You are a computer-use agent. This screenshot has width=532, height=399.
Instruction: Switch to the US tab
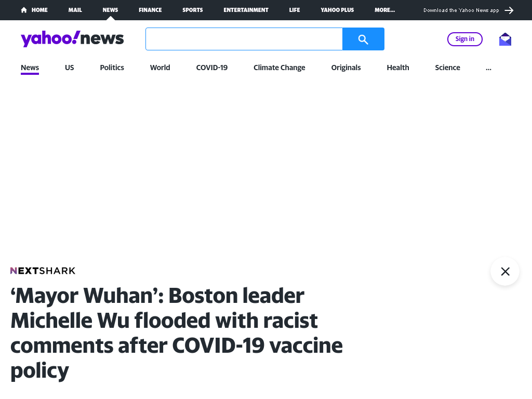pyautogui.click(x=69, y=68)
